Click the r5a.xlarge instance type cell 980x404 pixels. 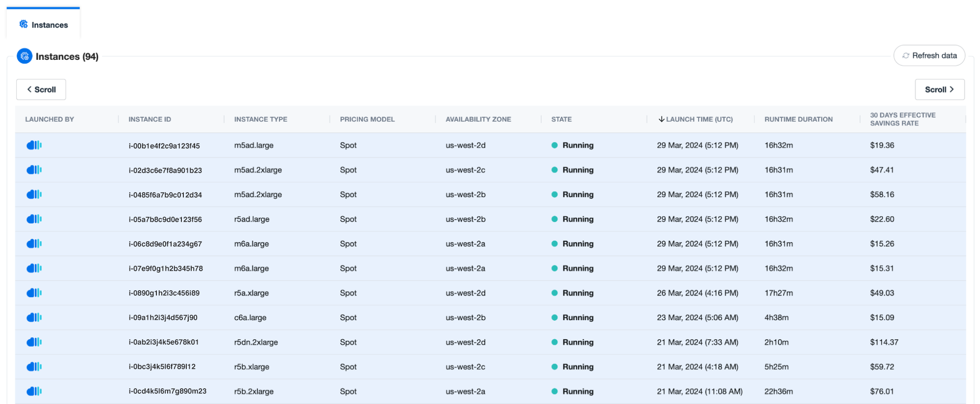251,293
